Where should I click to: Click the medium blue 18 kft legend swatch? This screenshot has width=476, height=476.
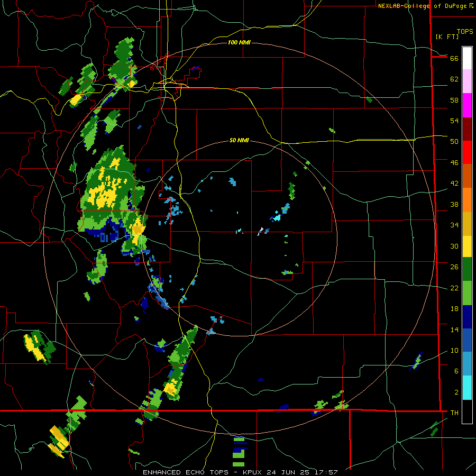(467, 340)
